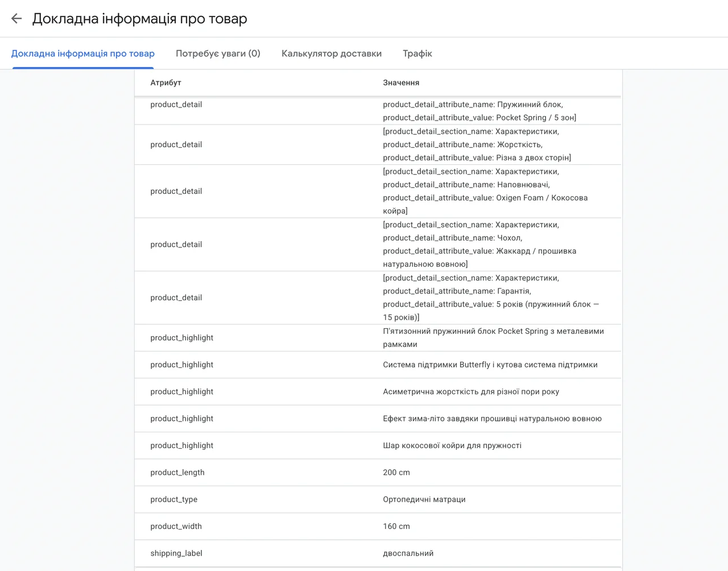This screenshot has height=571, width=728.
Task: Select product_highlight label in the Ефект зима-літо row
Action: [x=182, y=419]
